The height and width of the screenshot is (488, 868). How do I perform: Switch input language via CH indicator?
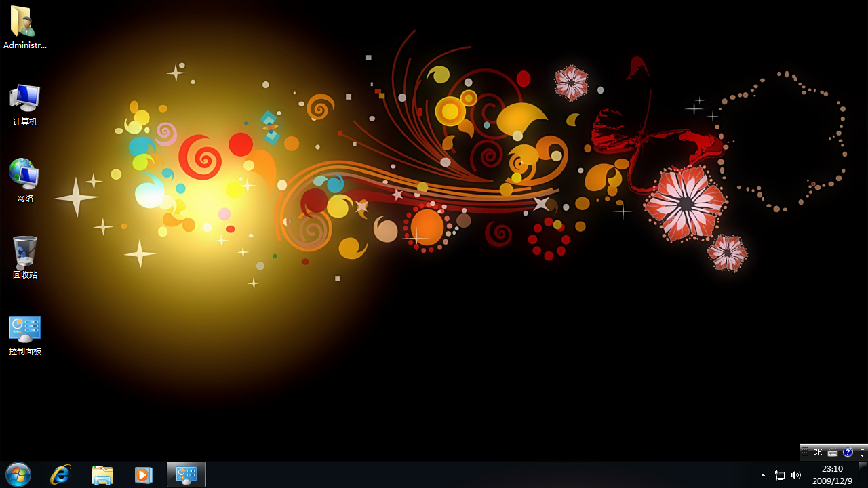[818, 452]
